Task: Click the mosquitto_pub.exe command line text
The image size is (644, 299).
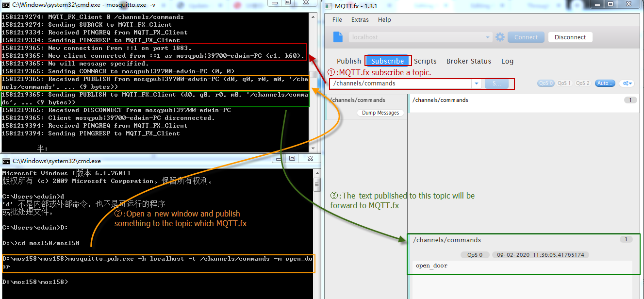Action: 158,263
